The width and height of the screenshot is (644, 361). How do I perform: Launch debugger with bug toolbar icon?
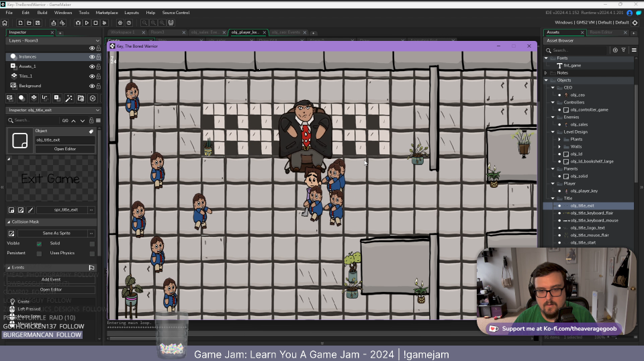pyautogui.click(x=78, y=23)
